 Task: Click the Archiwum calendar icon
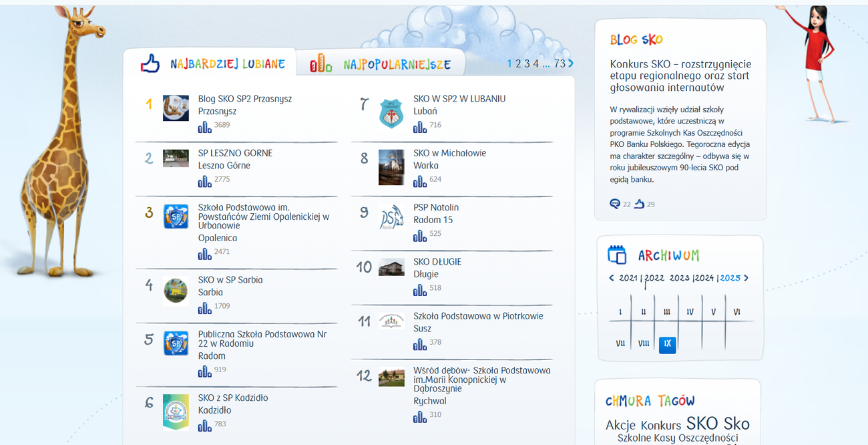(x=617, y=255)
